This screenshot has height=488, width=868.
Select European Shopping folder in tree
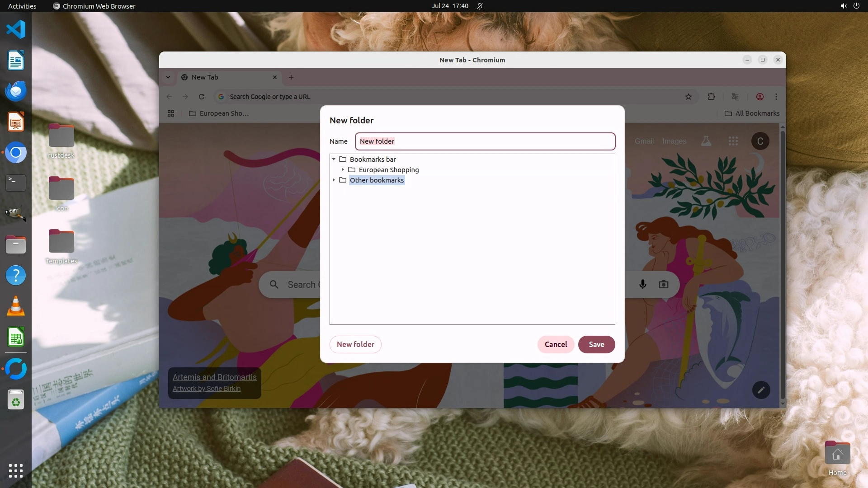[x=388, y=170]
